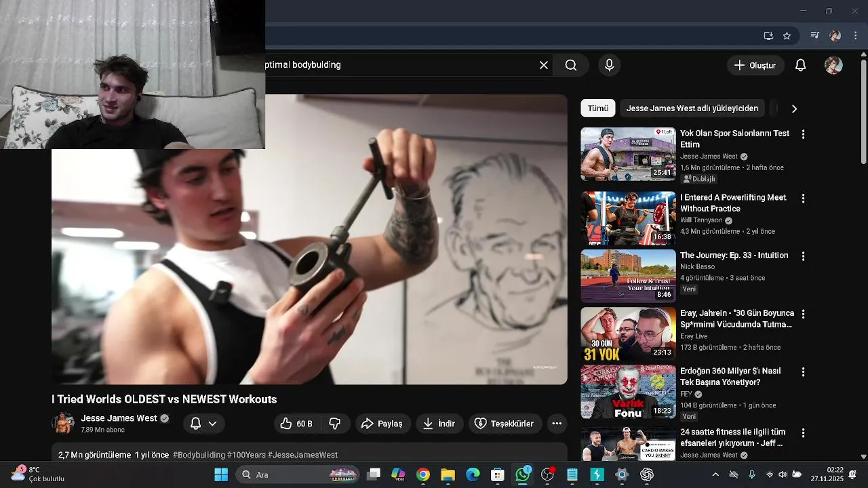The width and height of the screenshot is (868, 488).
Task: Open Eray, Jahrein '30 Gün Boyunca' video
Action: pos(628,334)
